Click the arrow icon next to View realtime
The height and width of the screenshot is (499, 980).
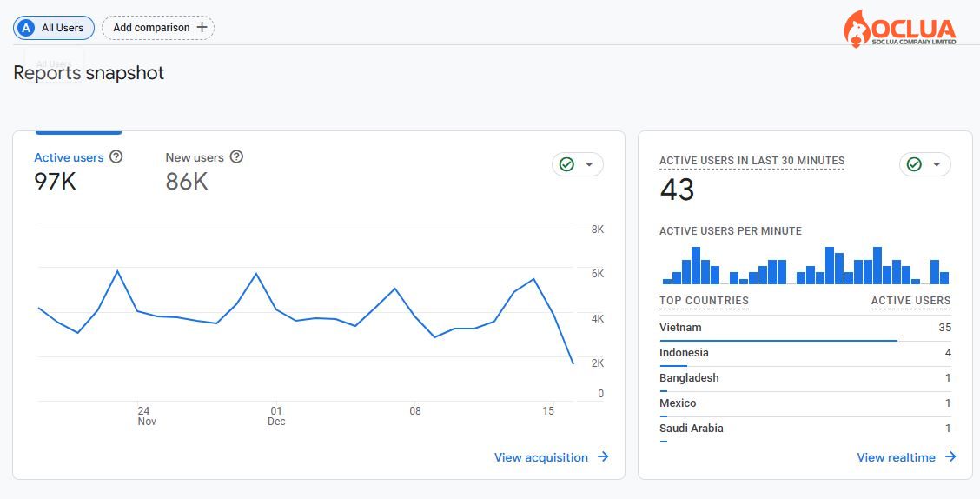[950, 456]
